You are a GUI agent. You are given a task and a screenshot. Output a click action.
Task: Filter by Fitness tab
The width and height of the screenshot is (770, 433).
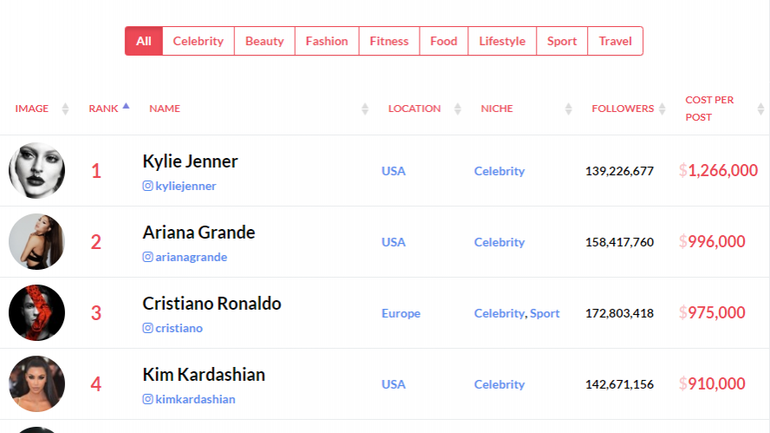tap(389, 41)
